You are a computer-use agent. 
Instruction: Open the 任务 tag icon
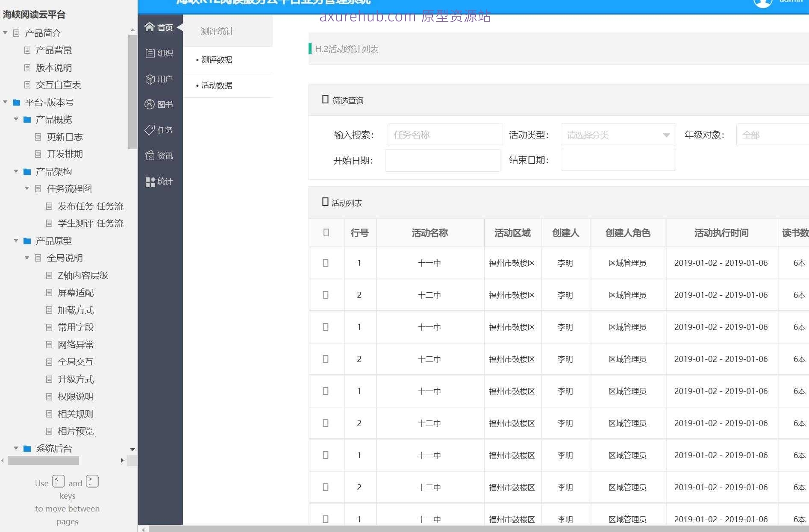tap(150, 130)
